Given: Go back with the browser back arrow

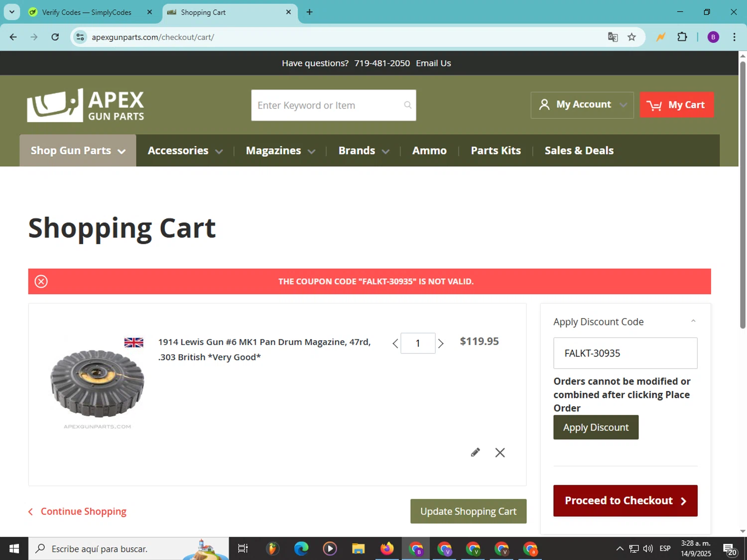Looking at the screenshot, I should tap(13, 37).
